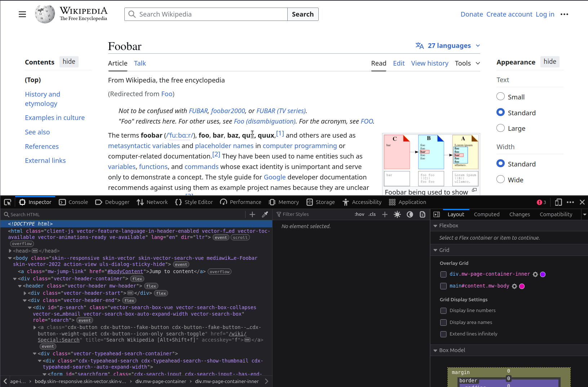Image resolution: width=588 pixels, height=387 pixels.
Task: Change purple grid overlay color swatch
Action: pyautogui.click(x=543, y=275)
